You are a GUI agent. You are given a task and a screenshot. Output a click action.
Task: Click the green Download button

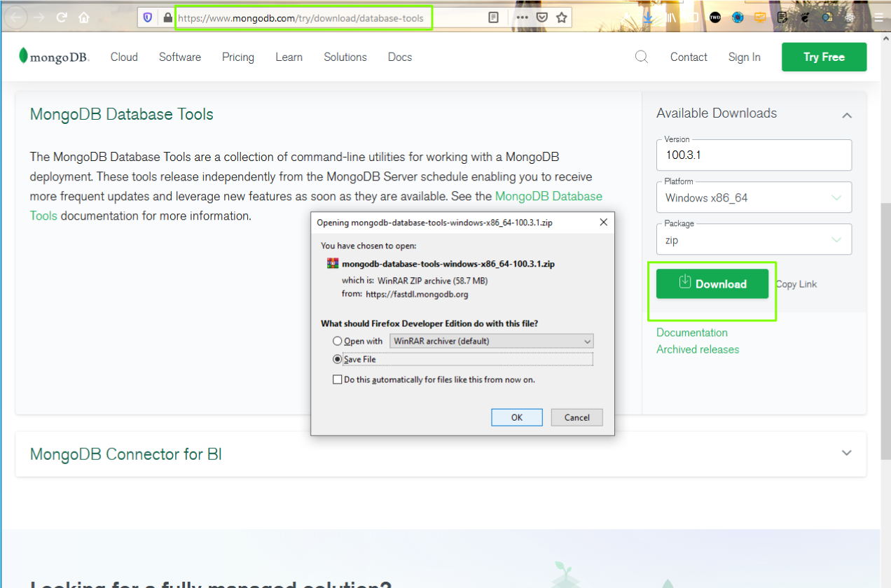pos(712,283)
